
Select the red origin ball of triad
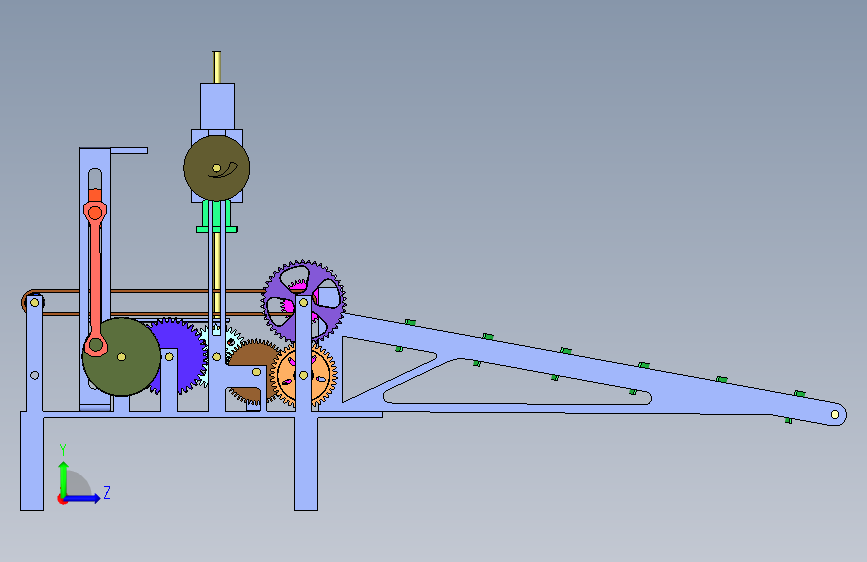62,499
